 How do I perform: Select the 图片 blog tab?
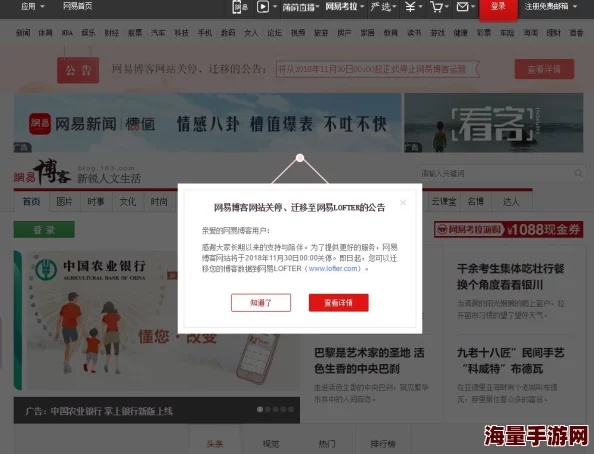point(65,202)
